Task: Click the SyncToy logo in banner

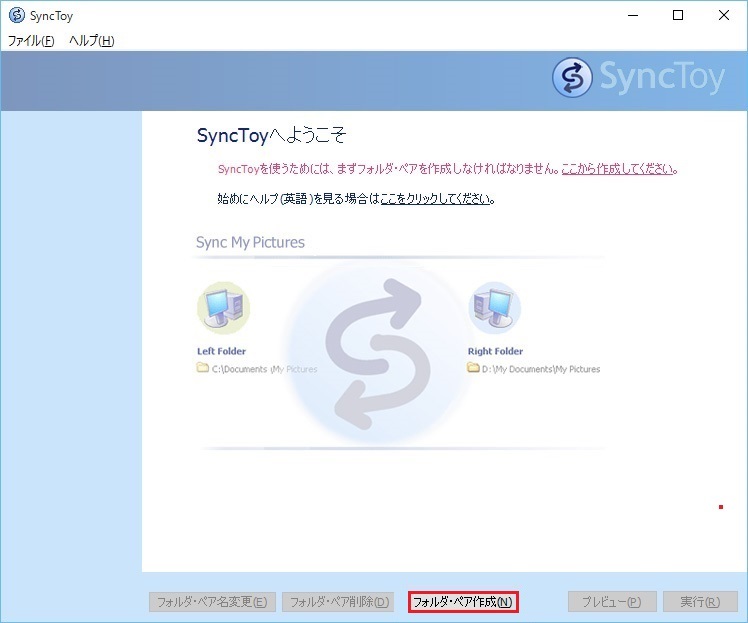Action: click(638, 77)
